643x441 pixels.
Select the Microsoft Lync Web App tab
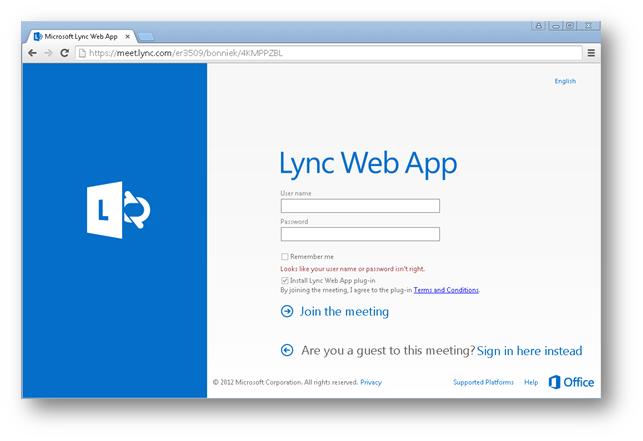click(x=81, y=37)
